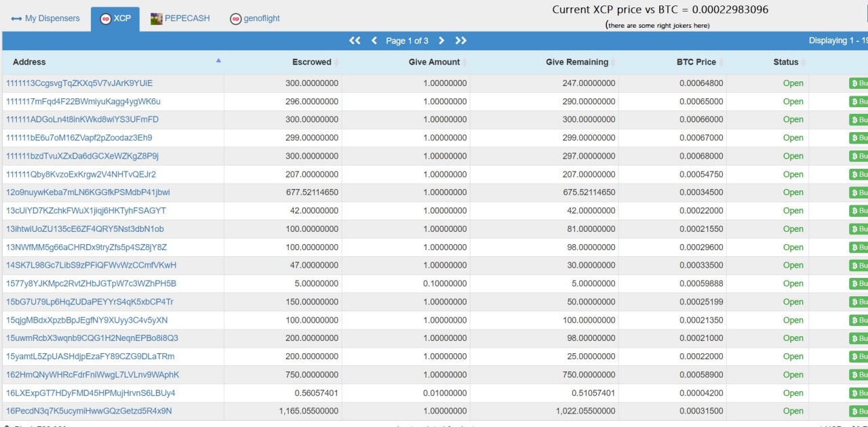Open address 14SK7L98Gc7LibS9zPFiQFWvWzCCmfVKwH
This screenshot has height=427, width=868.
click(91, 265)
